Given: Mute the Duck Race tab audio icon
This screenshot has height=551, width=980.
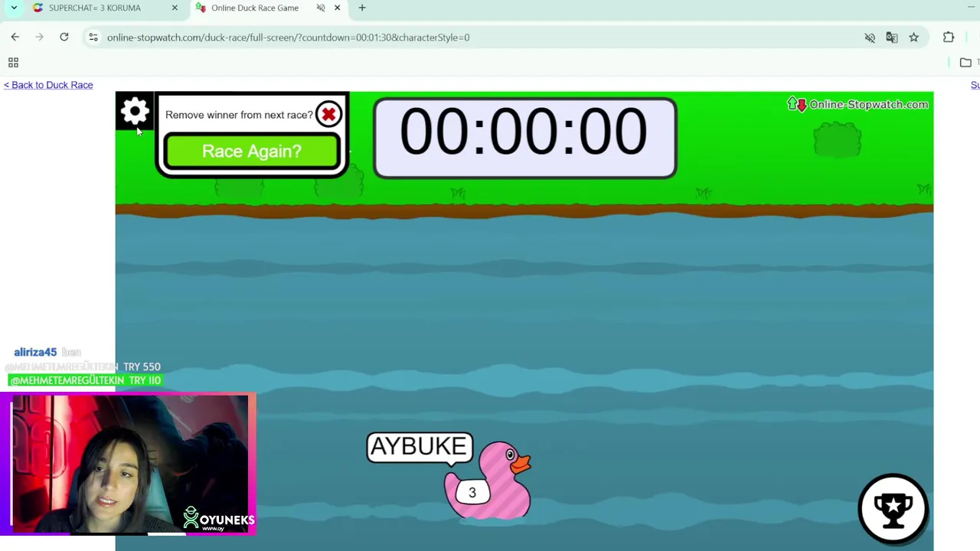Looking at the screenshot, I should [321, 8].
